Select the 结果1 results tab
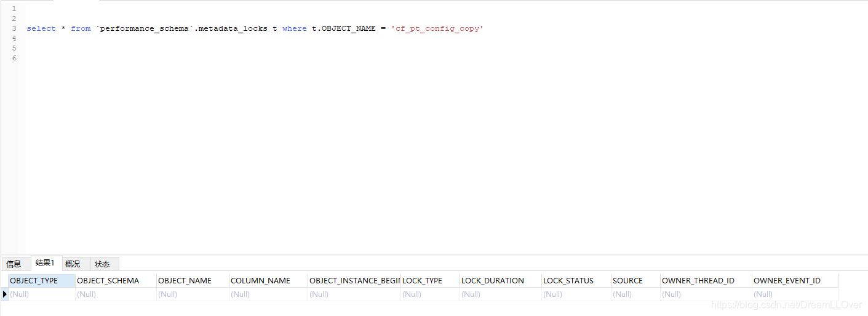The height and width of the screenshot is (316, 868). (x=46, y=263)
